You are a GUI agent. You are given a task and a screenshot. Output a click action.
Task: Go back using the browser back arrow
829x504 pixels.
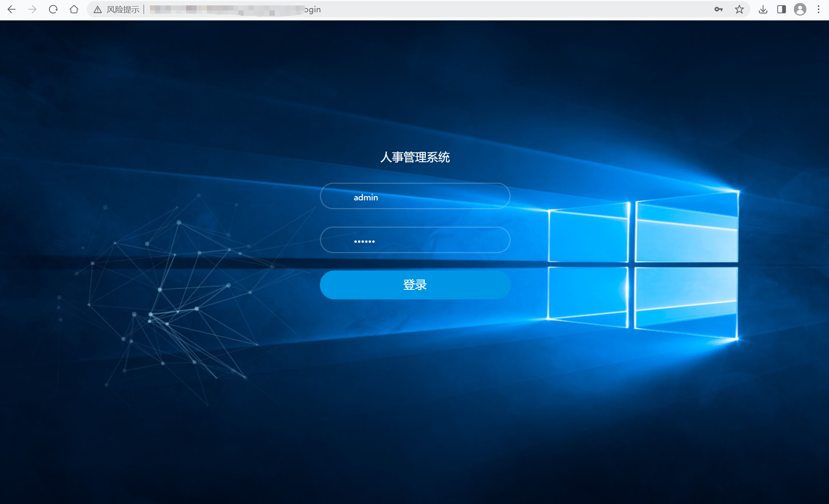(12, 9)
